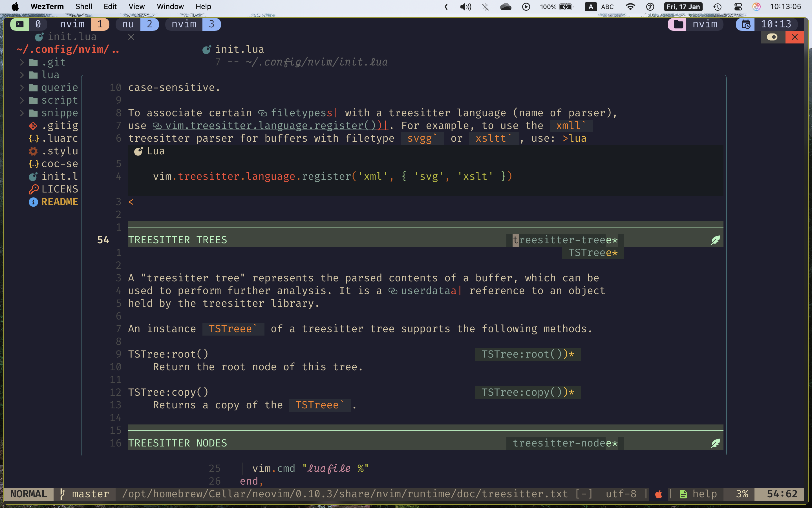
Task: Switch to nu tab 2
Action: (137, 24)
